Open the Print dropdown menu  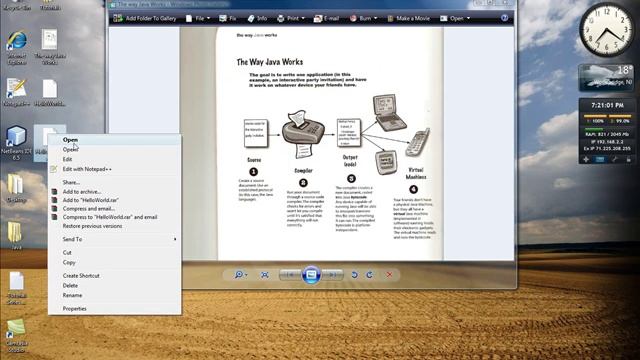[x=291, y=18]
